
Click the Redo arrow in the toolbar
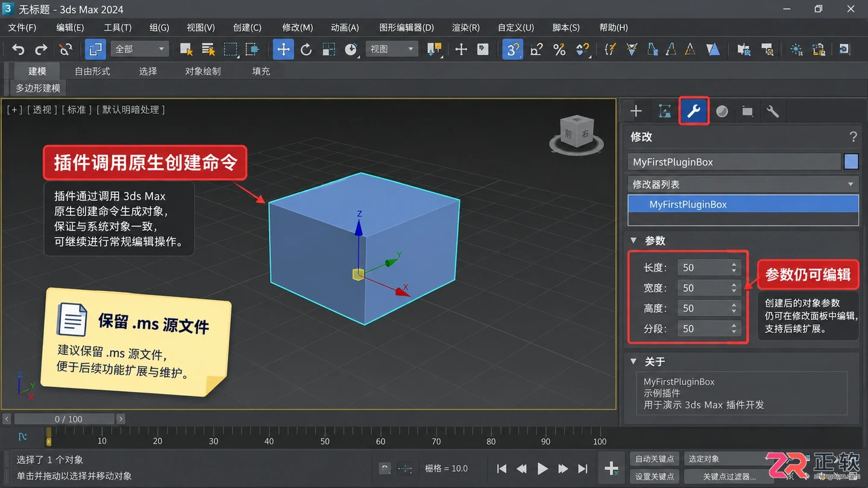point(41,49)
